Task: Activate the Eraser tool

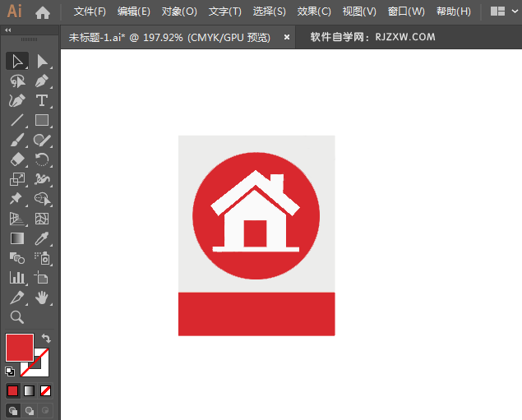Action: tap(17, 159)
